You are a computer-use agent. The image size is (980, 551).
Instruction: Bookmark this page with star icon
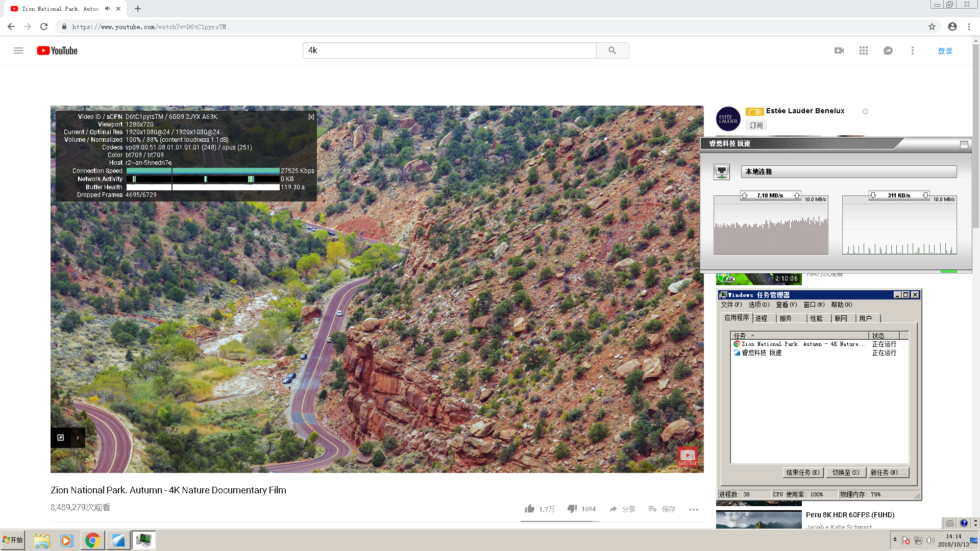(x=932, y=27)
